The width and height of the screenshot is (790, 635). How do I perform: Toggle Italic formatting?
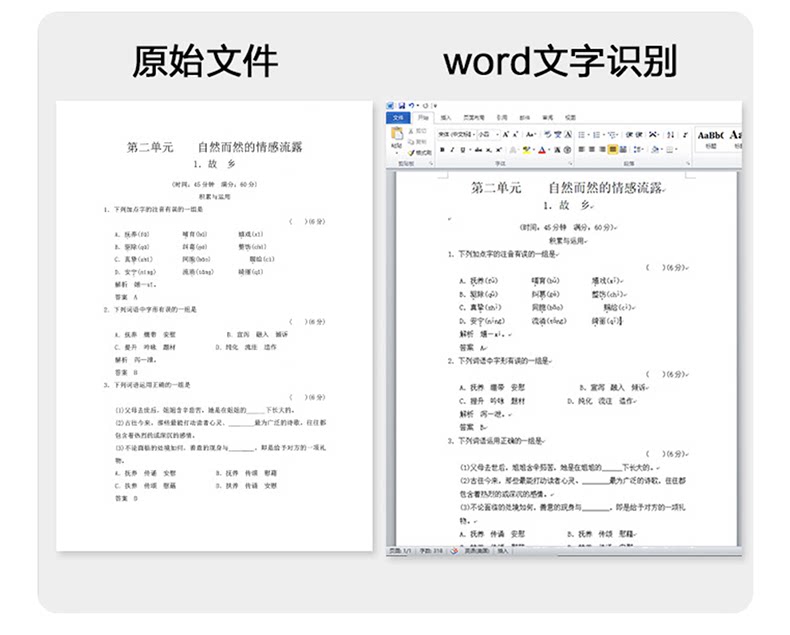pos(452,150)
